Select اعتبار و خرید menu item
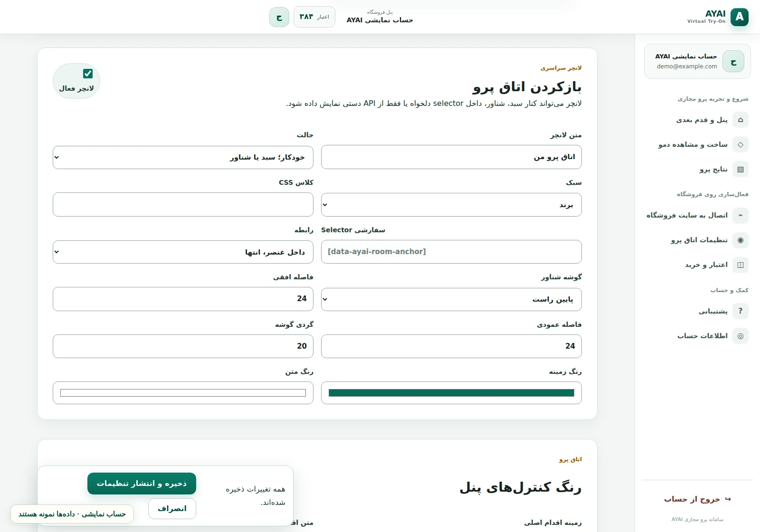Viewport: 760px width, 532px height. [697, 265]
